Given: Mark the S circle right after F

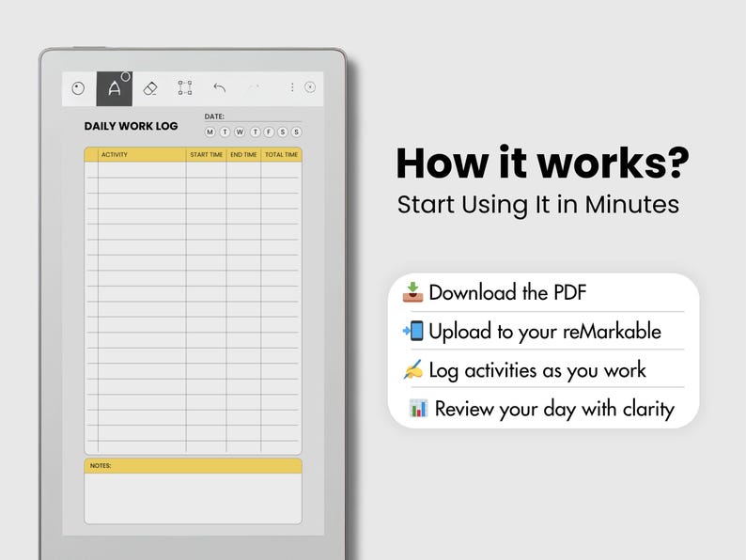Looking at the screenshot, I should 283,132.
